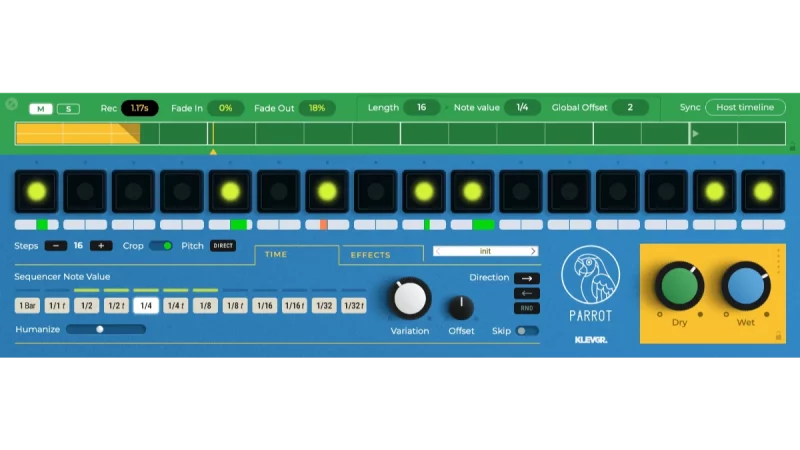Set Direction to RND random

click(x=527, y=308)
